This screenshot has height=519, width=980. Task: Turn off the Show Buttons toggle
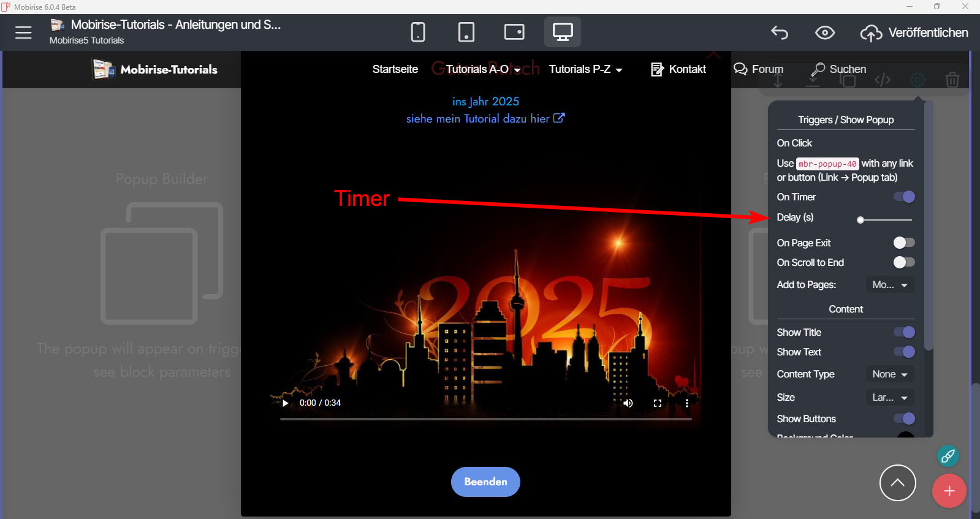click(x=904, y=419)
